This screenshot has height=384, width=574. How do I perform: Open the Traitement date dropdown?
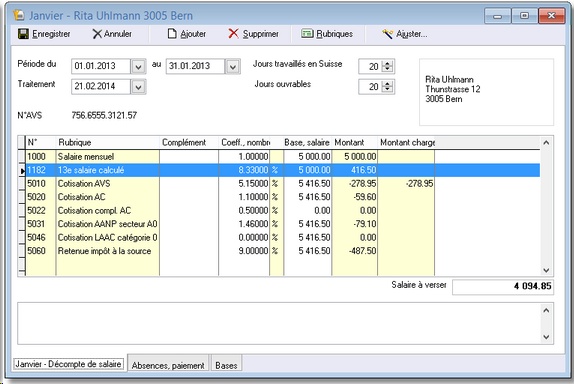click(138, 87)
